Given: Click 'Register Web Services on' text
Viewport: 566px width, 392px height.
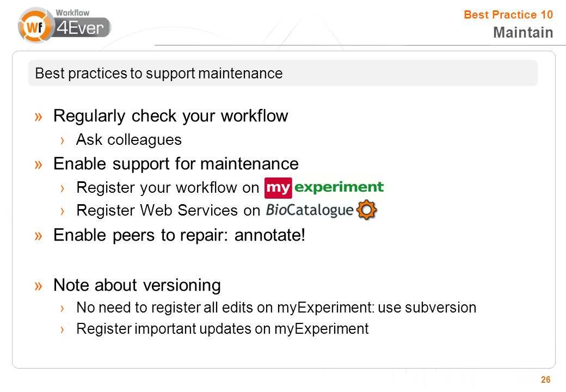Looking at the screenshot, I should (168, 211).
